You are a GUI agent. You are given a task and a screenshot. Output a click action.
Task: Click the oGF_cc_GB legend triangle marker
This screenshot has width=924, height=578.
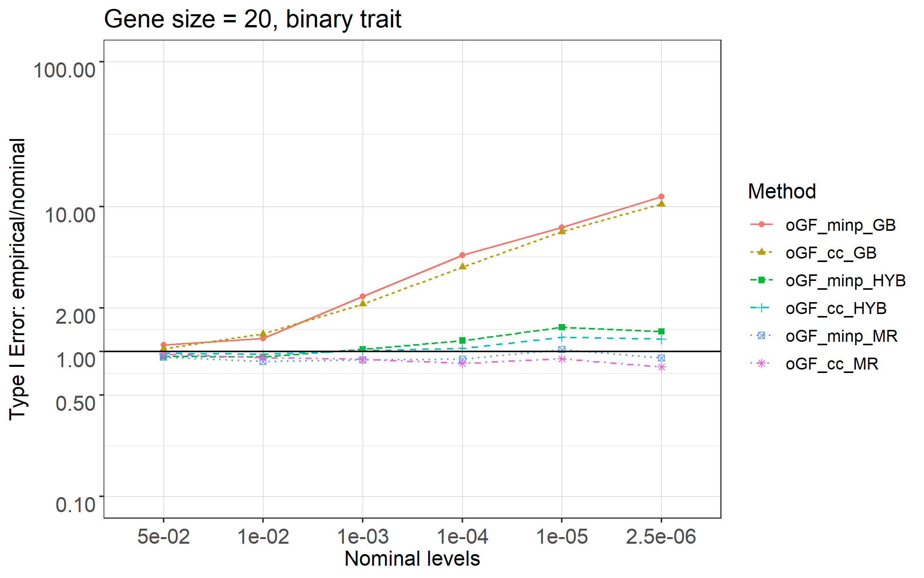click(761, 252)
